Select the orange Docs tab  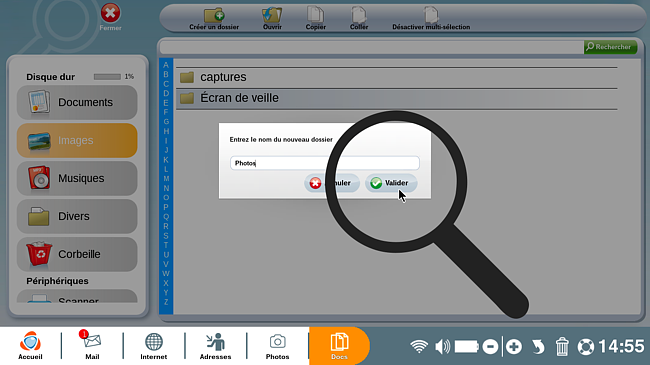pos(339,346)
